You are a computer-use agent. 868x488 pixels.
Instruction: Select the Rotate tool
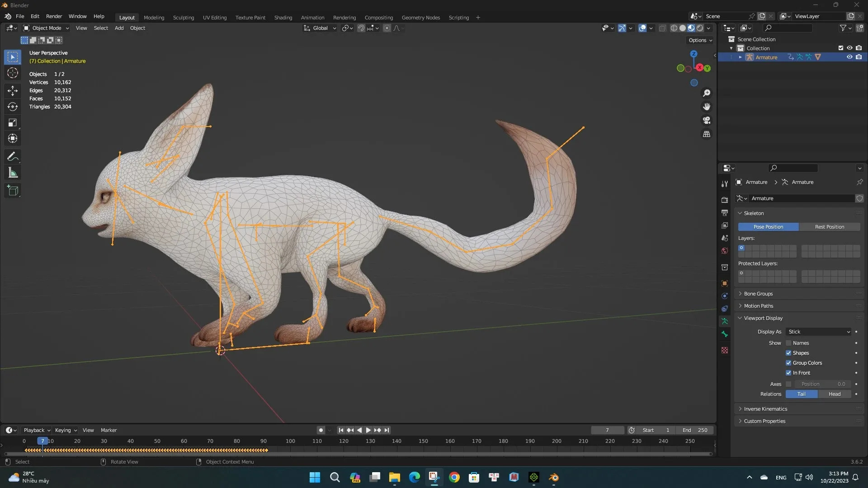point(12,107)
